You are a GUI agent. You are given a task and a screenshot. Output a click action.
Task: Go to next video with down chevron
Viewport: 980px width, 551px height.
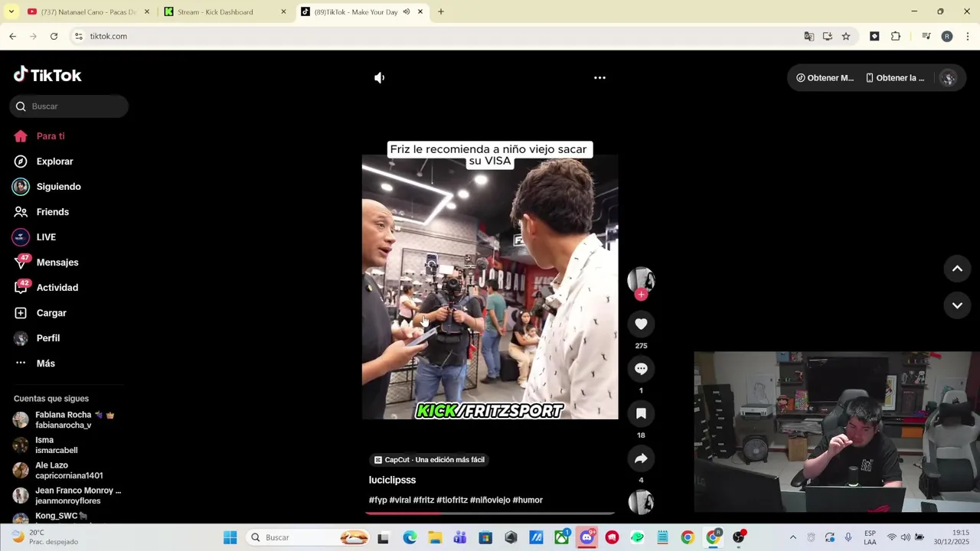pyautogui.click(x=957, y=305)
